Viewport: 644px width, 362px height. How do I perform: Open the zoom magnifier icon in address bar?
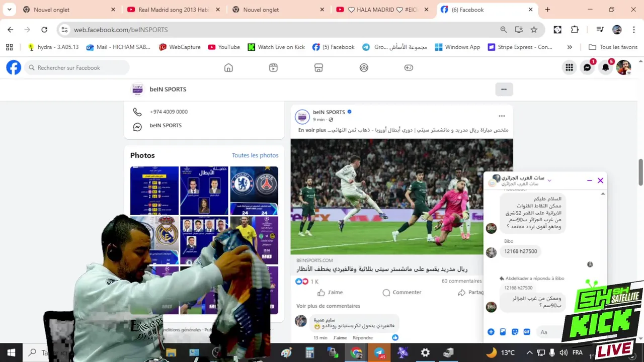[504, 30]
